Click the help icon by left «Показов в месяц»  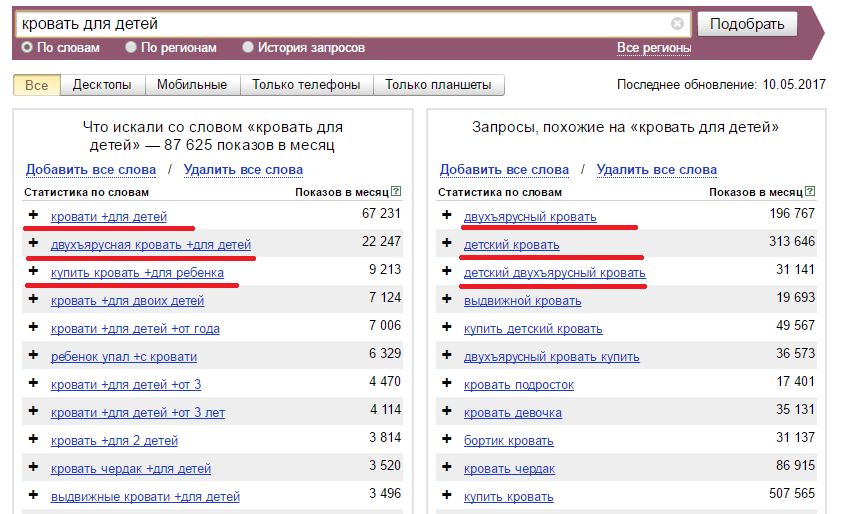click(396, 191)
